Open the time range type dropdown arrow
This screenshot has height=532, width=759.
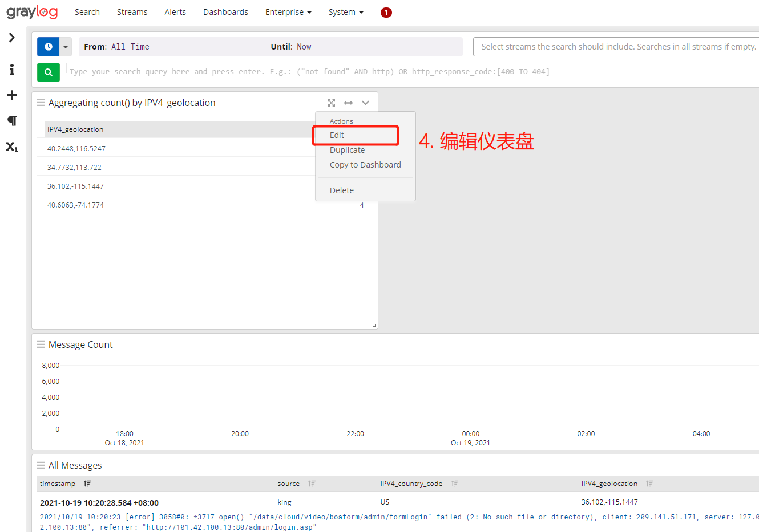point(64,46)
